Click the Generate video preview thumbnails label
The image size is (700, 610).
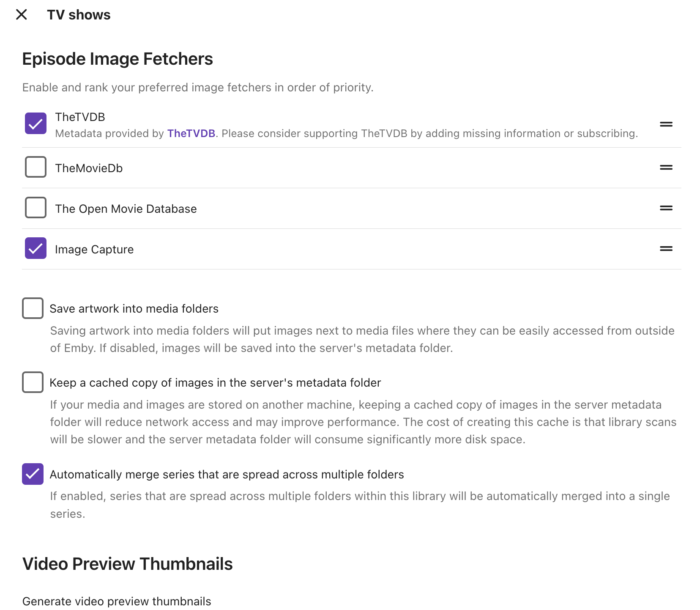point(117,602)
